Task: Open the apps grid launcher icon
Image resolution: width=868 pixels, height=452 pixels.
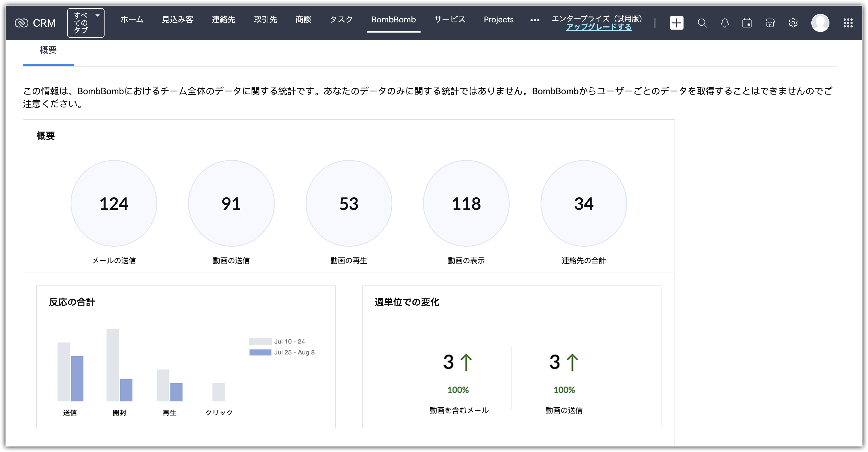Action: click(x=848, y=23)
